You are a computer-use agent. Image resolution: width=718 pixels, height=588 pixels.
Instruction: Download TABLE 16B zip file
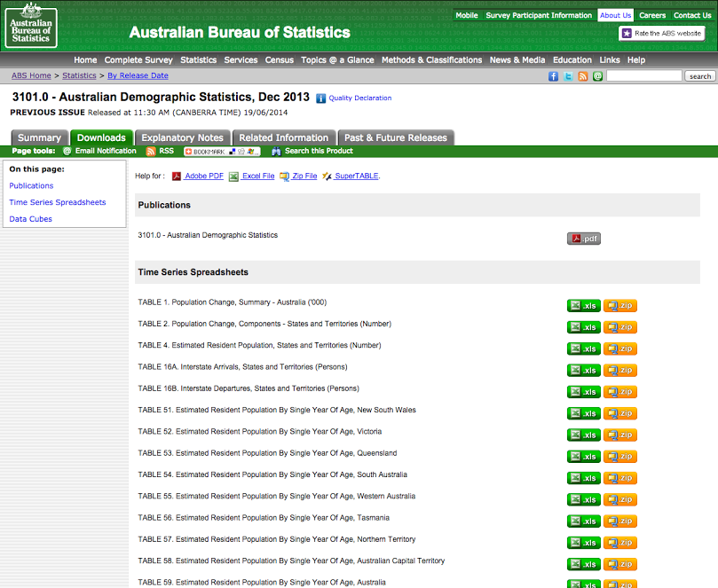(x=620, y=392)
